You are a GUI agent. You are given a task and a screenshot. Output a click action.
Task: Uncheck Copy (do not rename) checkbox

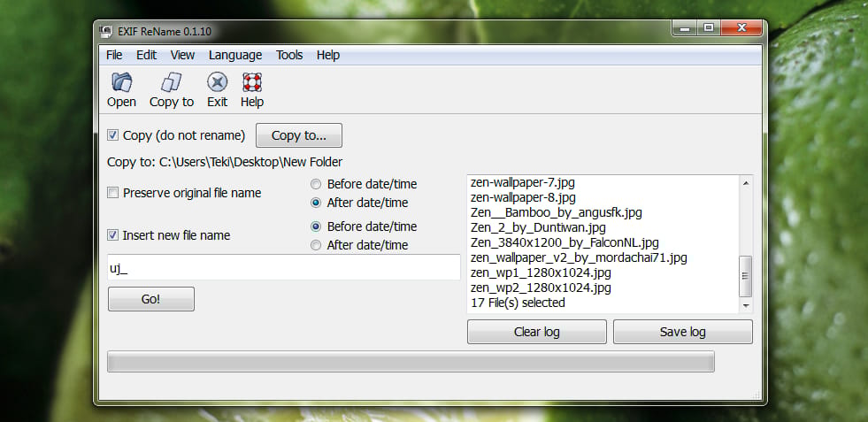tap(113, 135)
